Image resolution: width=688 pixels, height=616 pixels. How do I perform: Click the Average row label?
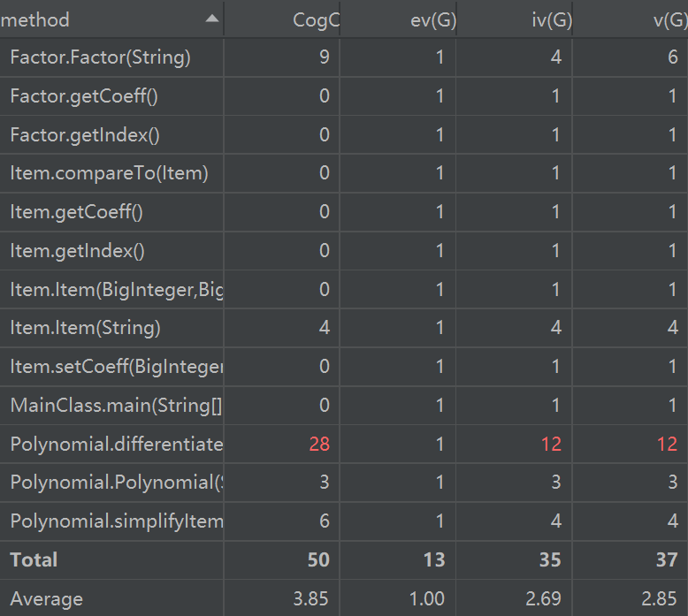[47, 599]
